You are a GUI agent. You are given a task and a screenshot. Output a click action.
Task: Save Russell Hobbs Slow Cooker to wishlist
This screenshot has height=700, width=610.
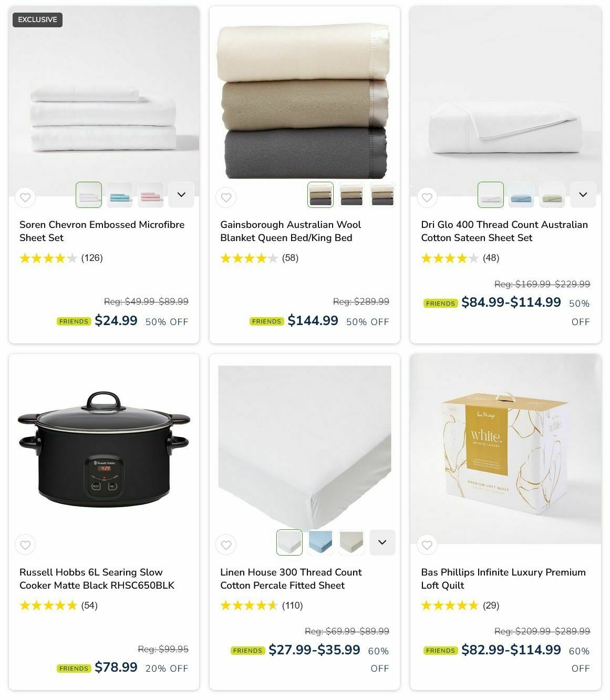point(25,545)
